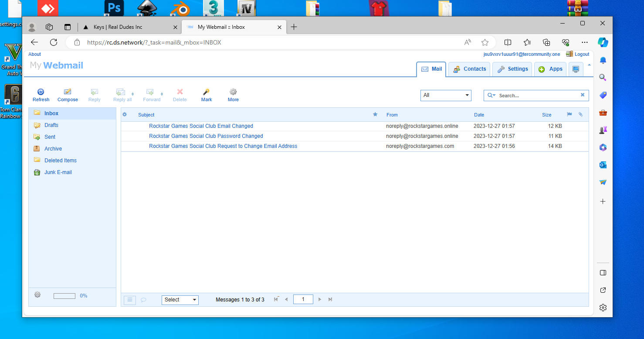Viewport: 644px width, 339px height.
Task: Open the Deleted Items folder
Action: [x=72, y=161]
